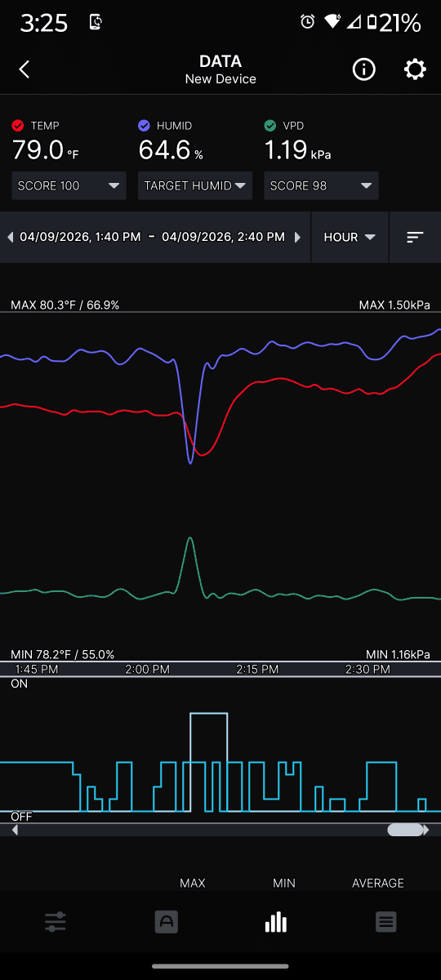441x980 pixels.
Task: Tap the Wi-Fi status icon
Action: [x=332, y=22]
